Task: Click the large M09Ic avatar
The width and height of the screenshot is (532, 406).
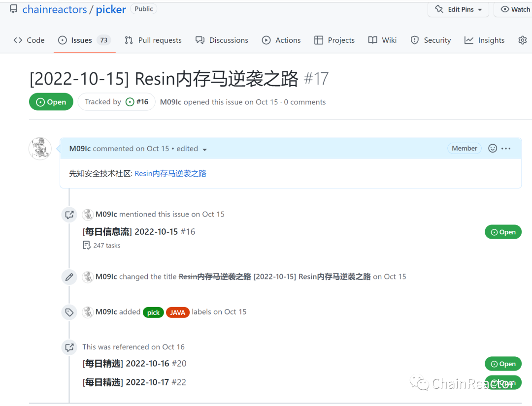Action: [40, 149]
